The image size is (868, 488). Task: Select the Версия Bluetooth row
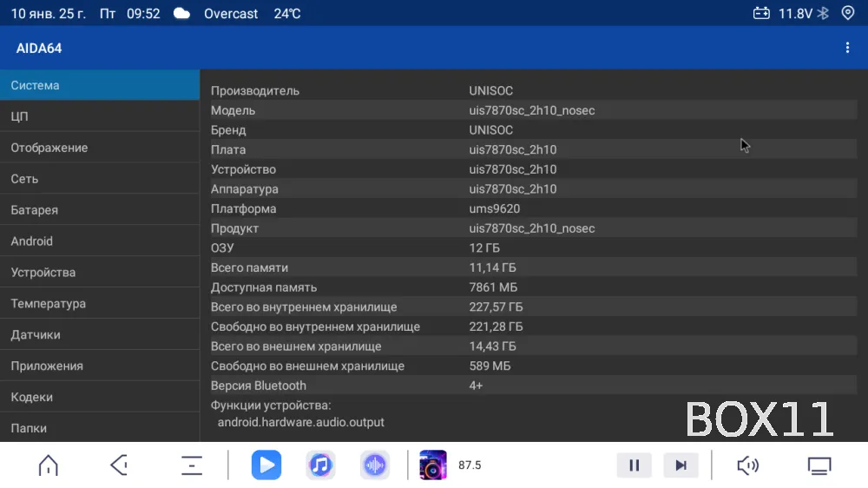click(x=534, y=386)
